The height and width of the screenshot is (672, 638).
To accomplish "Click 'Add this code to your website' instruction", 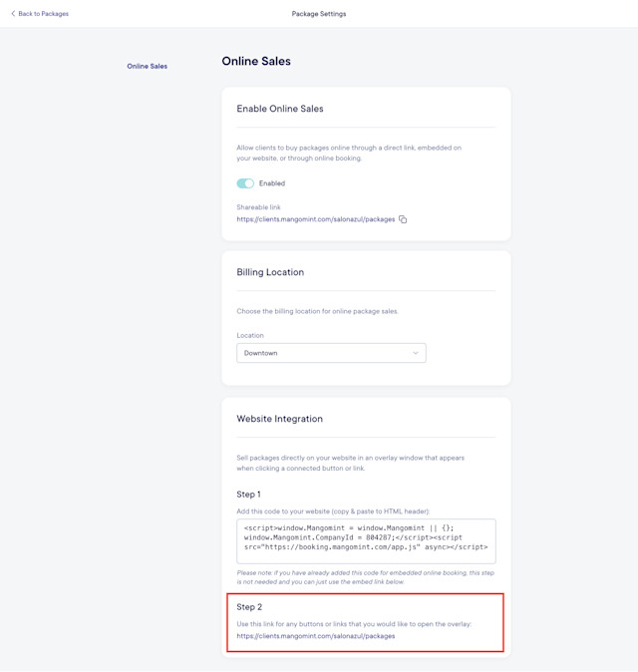I will coord(333,511).
